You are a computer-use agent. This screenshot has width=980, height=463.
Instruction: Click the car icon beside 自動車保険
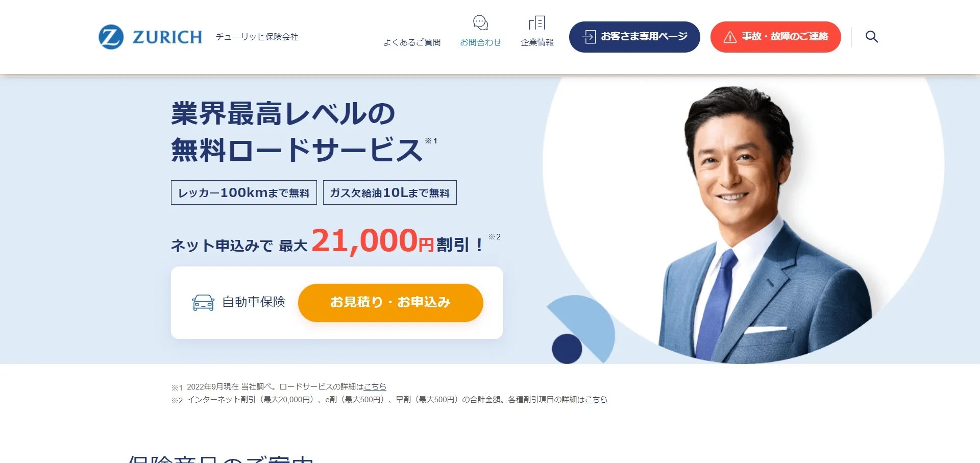click(x=203, y=302)
